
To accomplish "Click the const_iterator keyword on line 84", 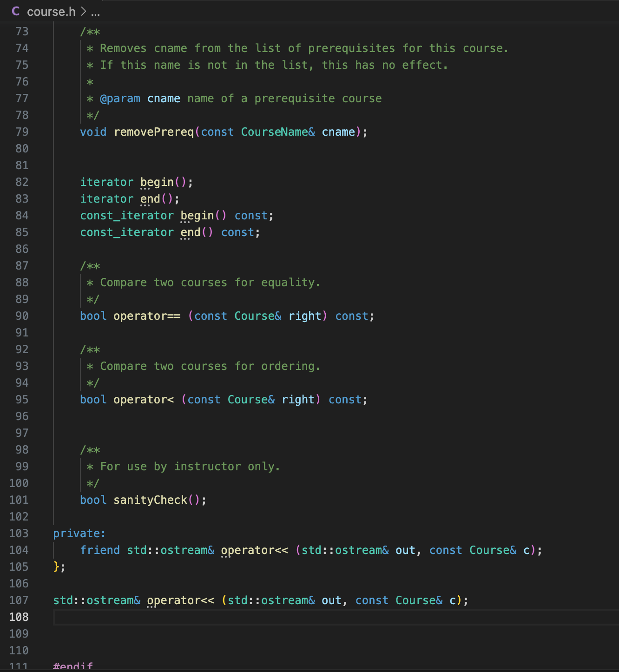I will 126,215.
